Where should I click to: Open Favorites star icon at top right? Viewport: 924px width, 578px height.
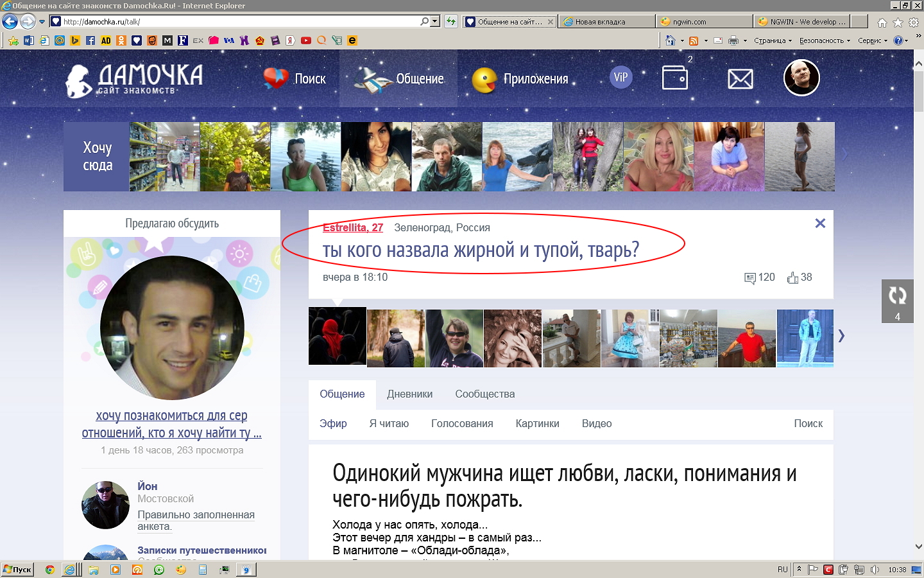(898, 22)
